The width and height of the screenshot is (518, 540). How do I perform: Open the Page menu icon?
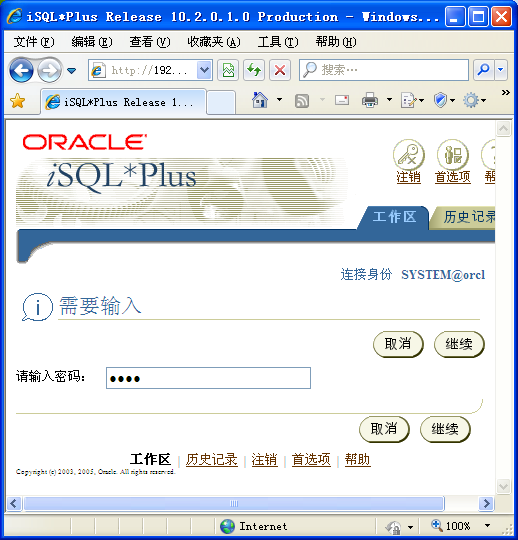(412, 100)
